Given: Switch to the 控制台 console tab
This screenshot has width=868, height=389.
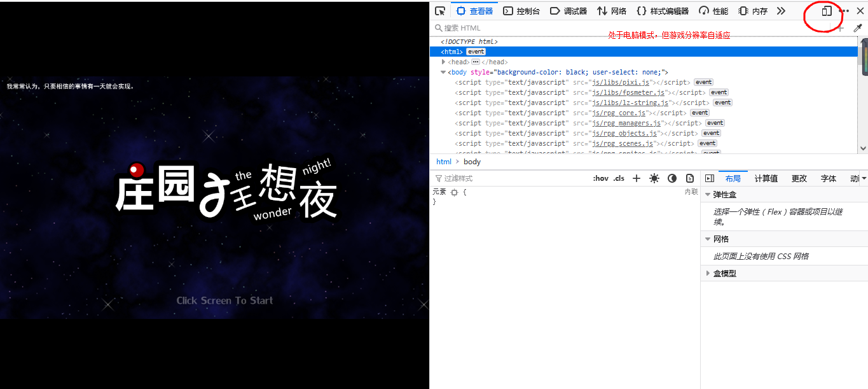Looking at the screenshot, I should tap(521, 11).
